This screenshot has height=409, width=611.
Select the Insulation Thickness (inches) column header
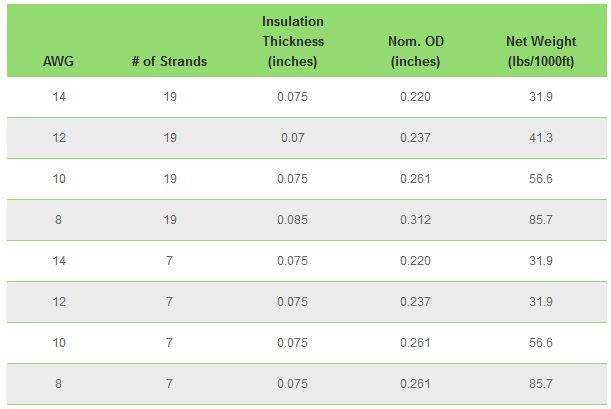(293, 41)
